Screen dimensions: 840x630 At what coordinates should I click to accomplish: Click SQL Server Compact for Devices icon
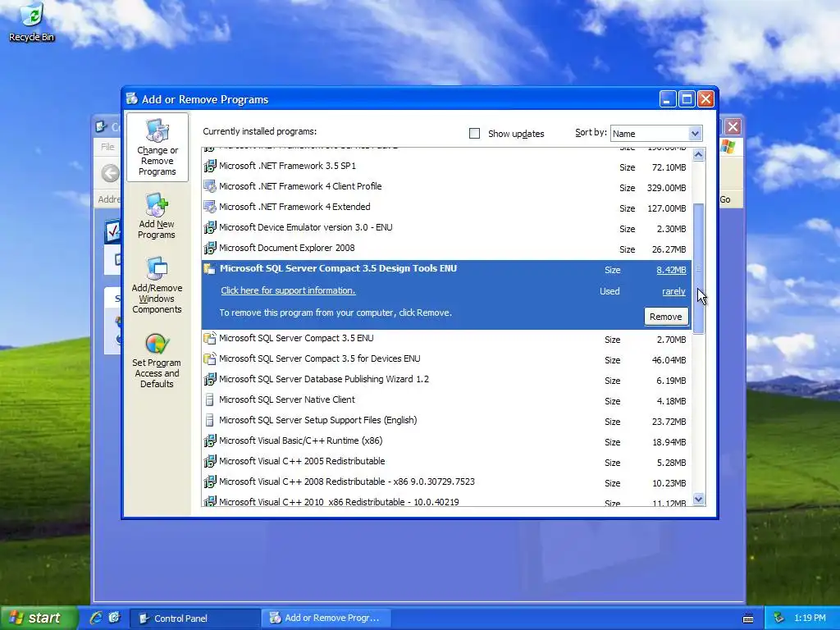click(210, 359)
